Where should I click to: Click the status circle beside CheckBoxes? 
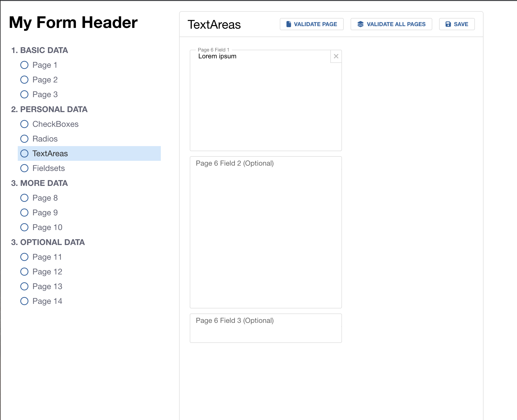pos(24,124)
